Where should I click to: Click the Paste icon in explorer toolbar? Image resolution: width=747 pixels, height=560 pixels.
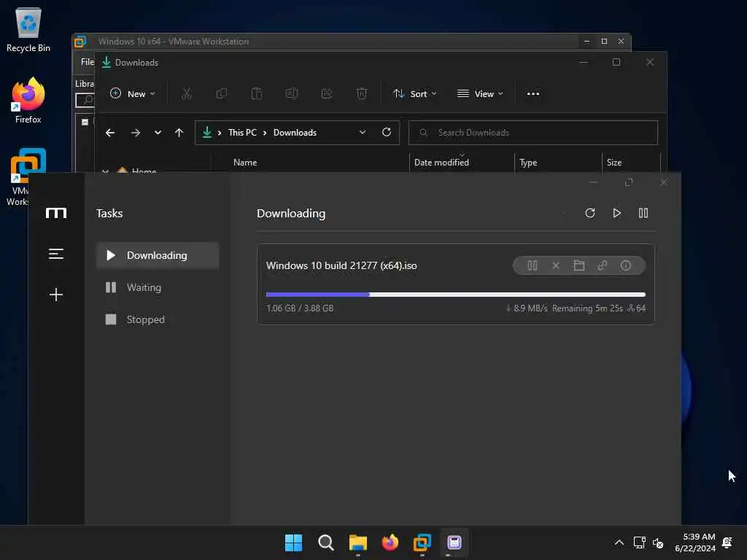[x=256, y=94]
